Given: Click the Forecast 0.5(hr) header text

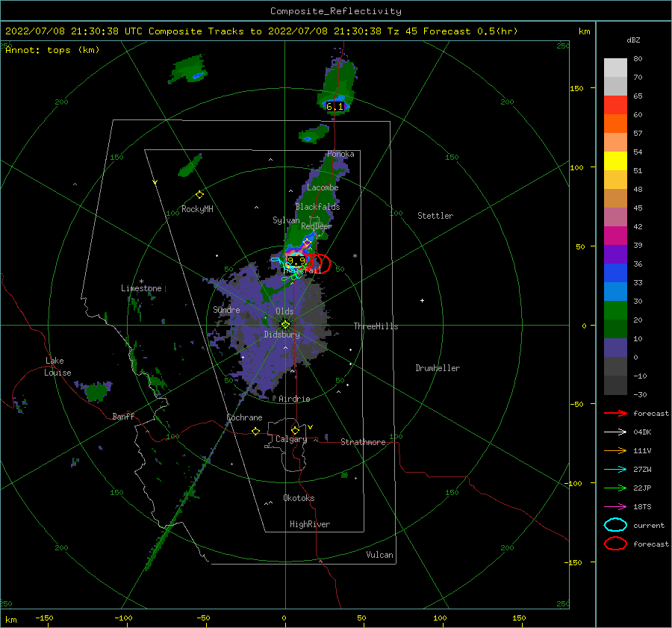Looking at the screenshot, I should pos(470,31).
